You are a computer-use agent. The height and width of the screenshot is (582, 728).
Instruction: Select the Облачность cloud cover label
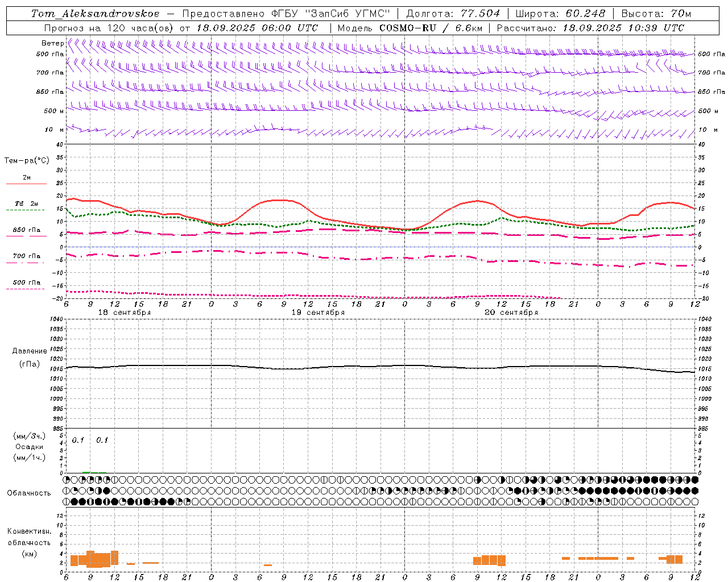pyautogui.click(x=29, y=493)
